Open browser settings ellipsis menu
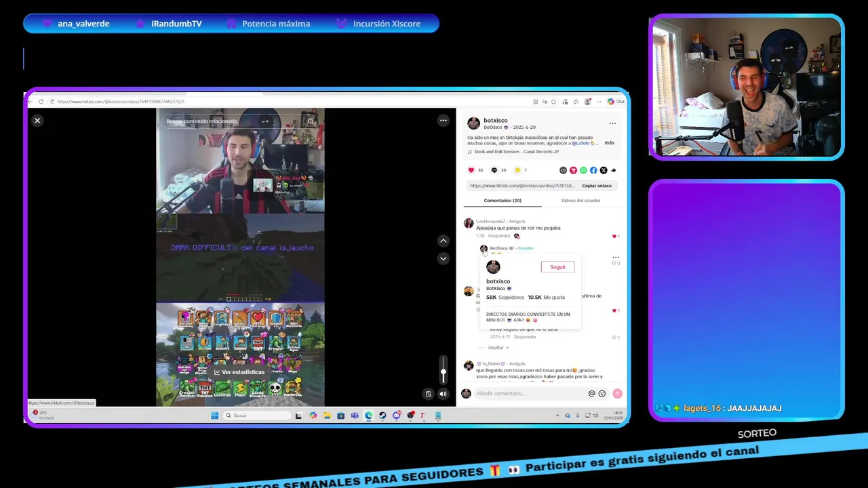The image size is (868, 488). 597,102
